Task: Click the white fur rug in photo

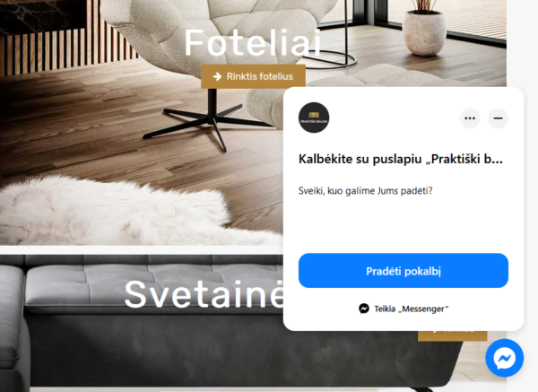Action: 113,209
